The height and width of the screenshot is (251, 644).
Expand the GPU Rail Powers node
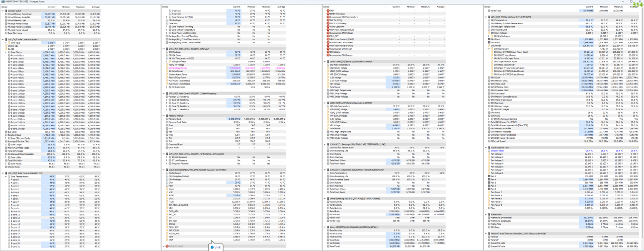[488, 48]
